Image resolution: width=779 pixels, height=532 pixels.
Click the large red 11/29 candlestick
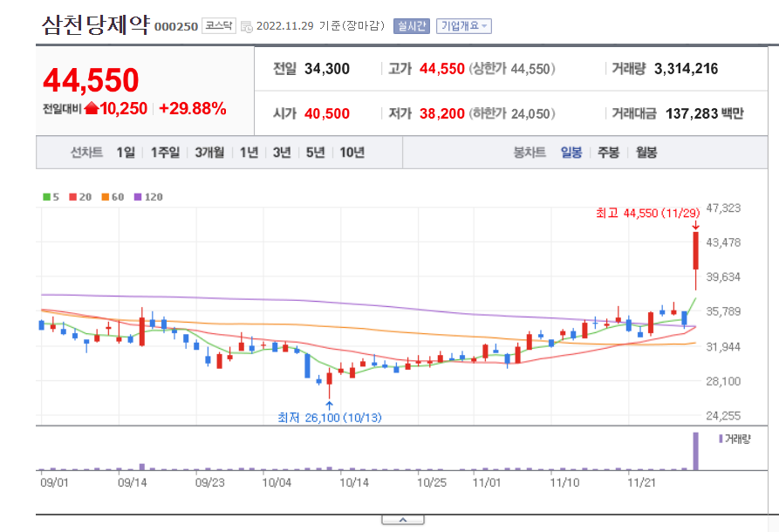[695, 251]
